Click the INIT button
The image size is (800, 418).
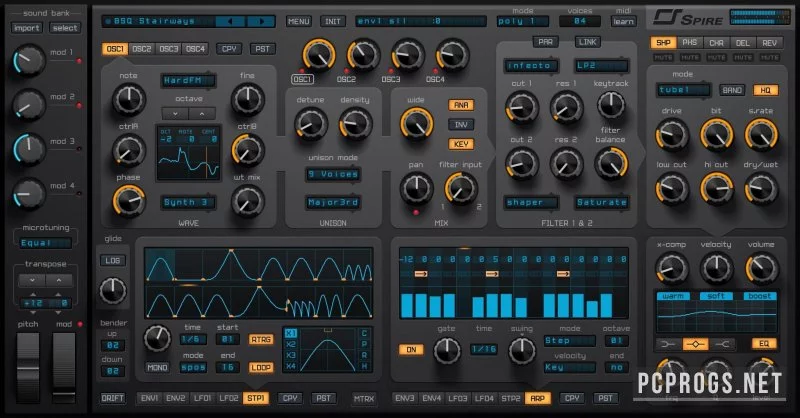tap(333, 21)
